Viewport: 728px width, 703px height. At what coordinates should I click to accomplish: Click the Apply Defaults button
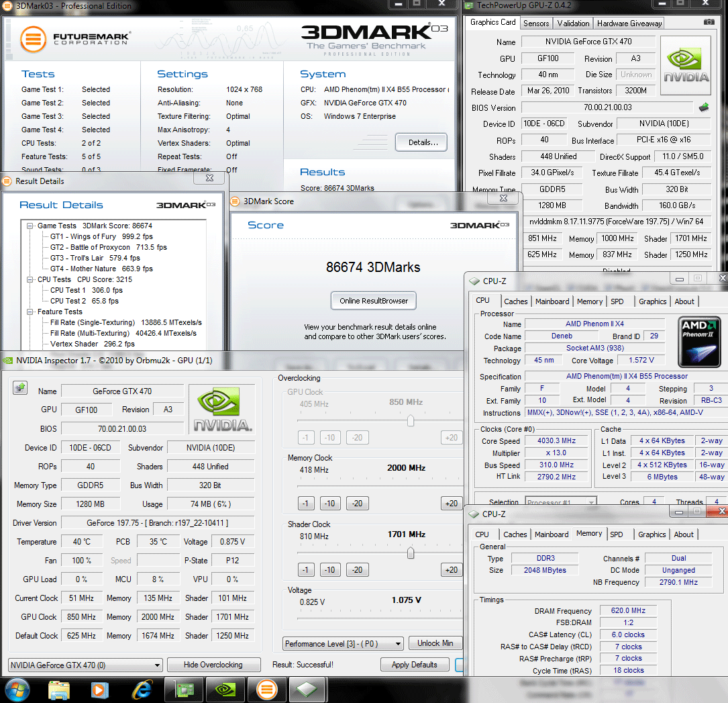tap(415, 665)
